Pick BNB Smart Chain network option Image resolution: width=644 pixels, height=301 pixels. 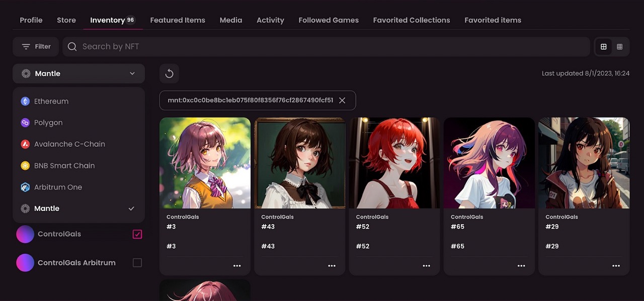pyautogui.click(x=64, y=166)
